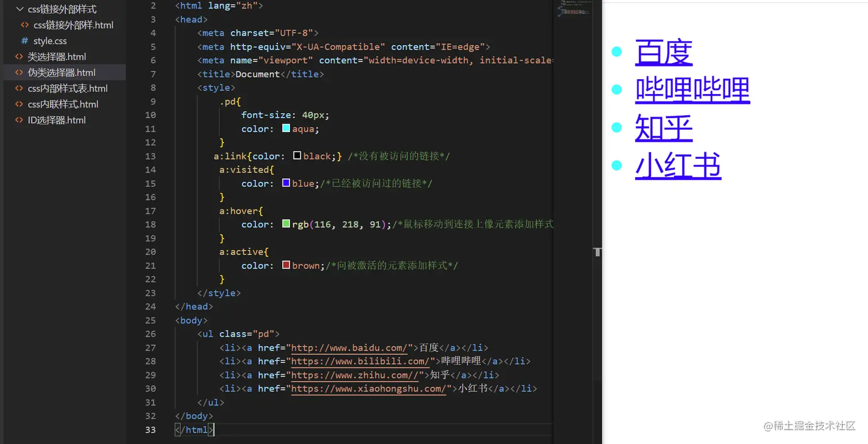Click the HTML icon beside css内联样式.html
868x444 pixels.
[x=18, y=104]
